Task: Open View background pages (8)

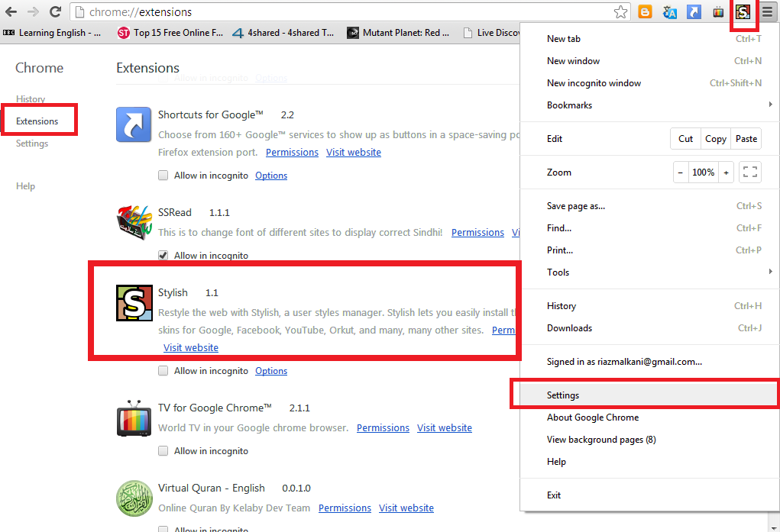Action: [x=649, y=440]
